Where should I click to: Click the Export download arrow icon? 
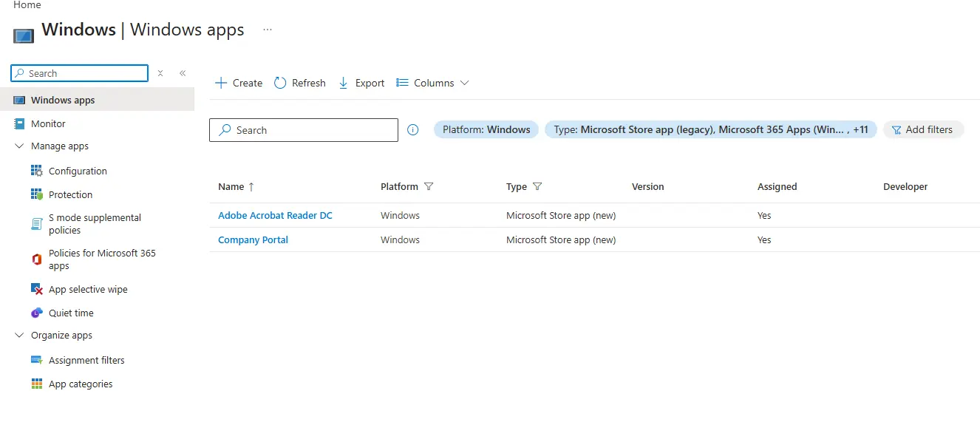point(343,83)
